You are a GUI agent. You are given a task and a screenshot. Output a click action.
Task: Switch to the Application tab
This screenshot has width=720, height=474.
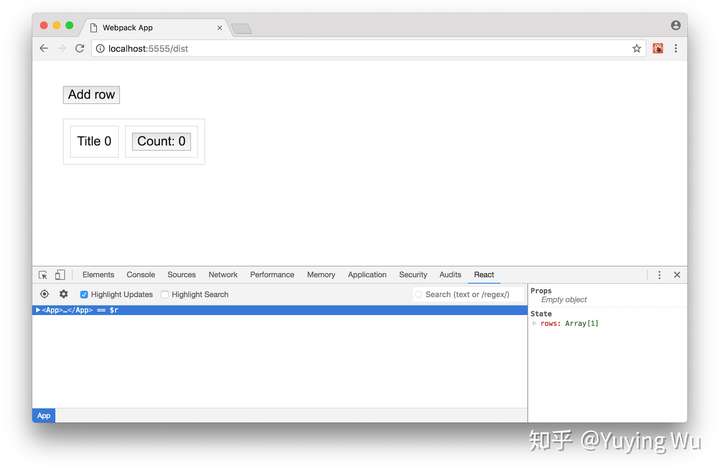(367, 275)
